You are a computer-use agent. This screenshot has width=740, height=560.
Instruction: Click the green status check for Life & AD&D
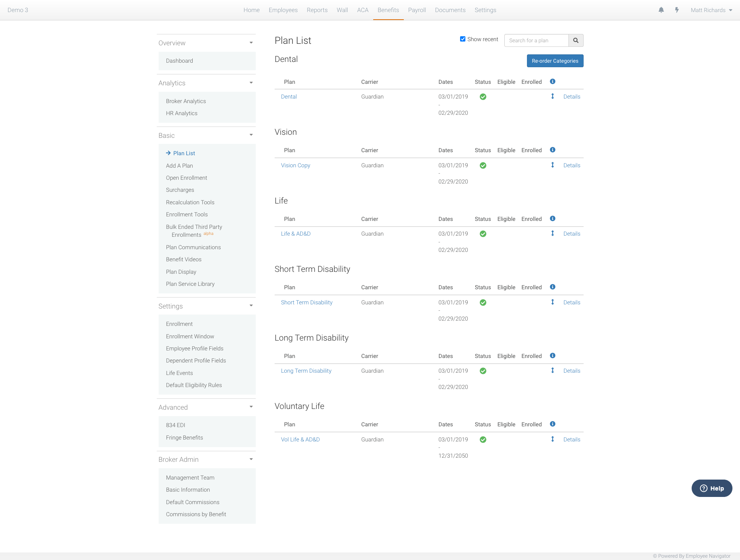[483, 234]
